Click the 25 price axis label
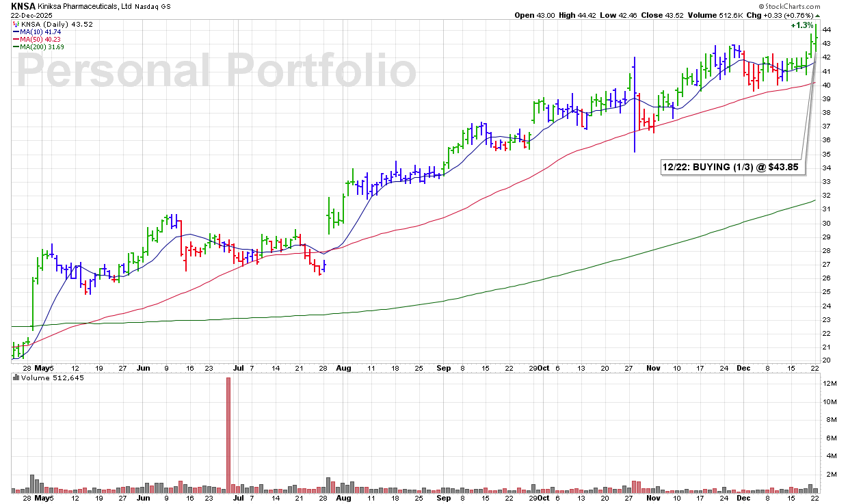Image resolution: width=848 pixels, height=504 pixels. [827, 292]
